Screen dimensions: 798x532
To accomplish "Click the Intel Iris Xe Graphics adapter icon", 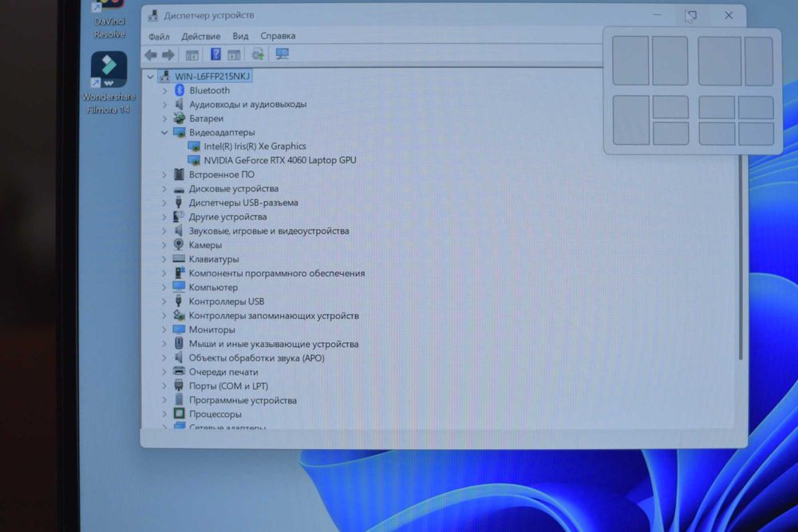I will [x=194, y=147].
